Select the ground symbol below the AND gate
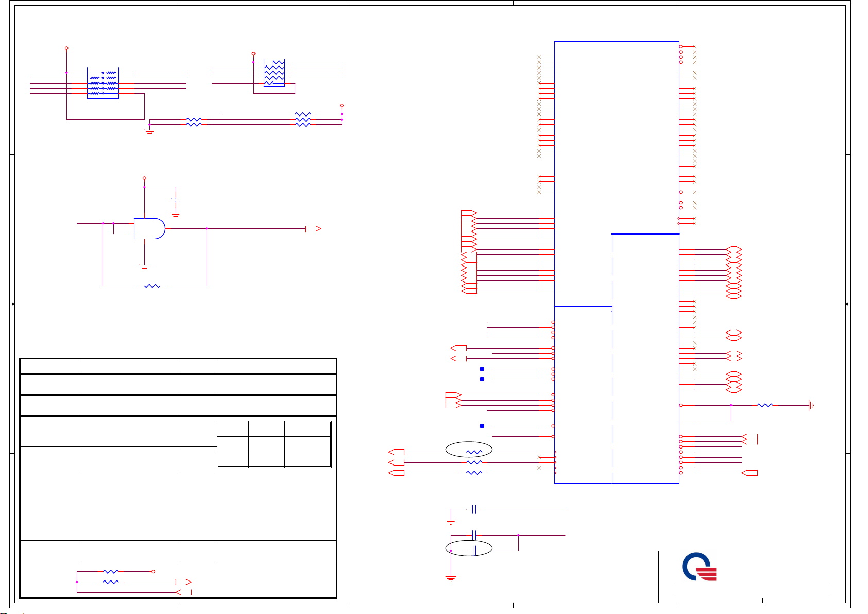 click(x=144, y=267)
